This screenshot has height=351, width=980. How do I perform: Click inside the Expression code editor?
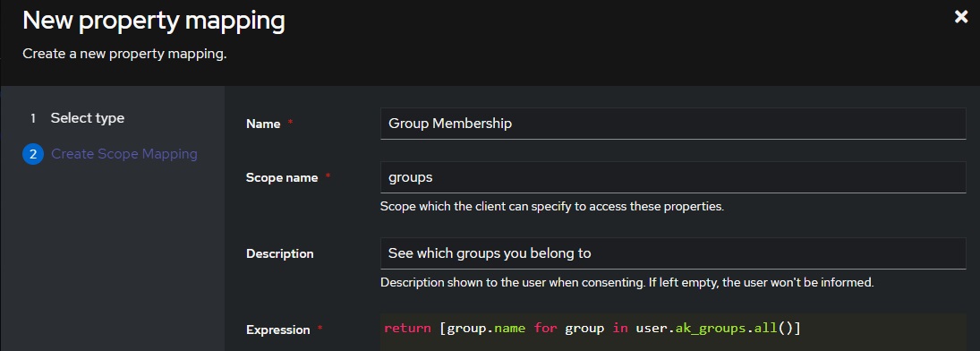click(x=673, y=331)
